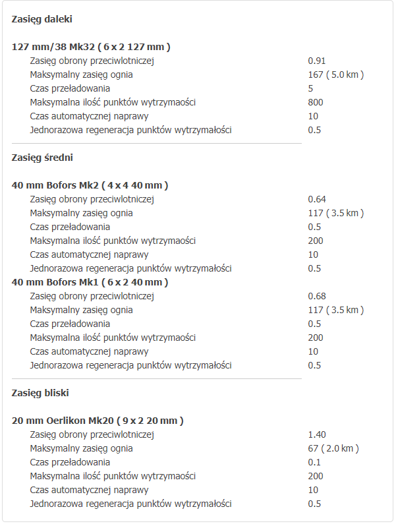
Task: Click "Zasięg obrony przeciwlotniczej" label under Oerlikon Mk20
Action: tap(92, 434)
